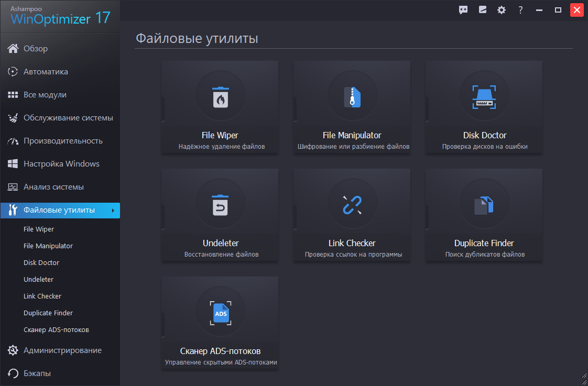Click 'Управление скрытыми ADS-потоками' description

pos(221,362)
